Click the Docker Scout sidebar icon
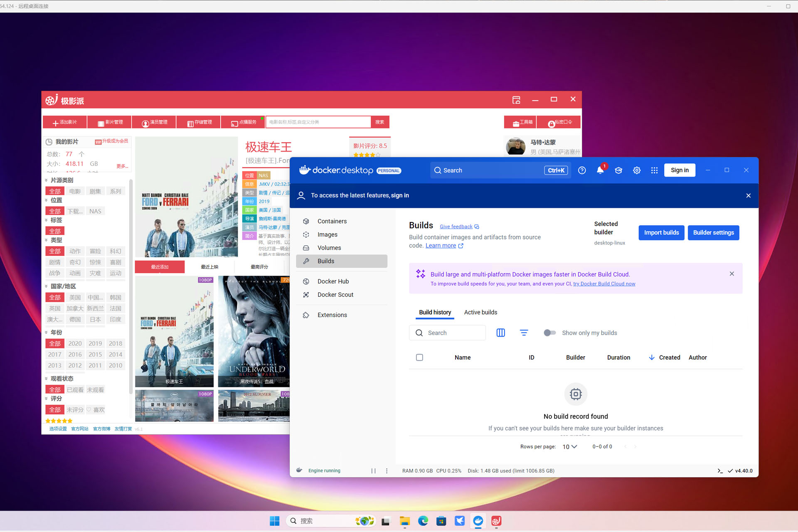The width and height of the screenshot is (798, 532). [306, 295]
